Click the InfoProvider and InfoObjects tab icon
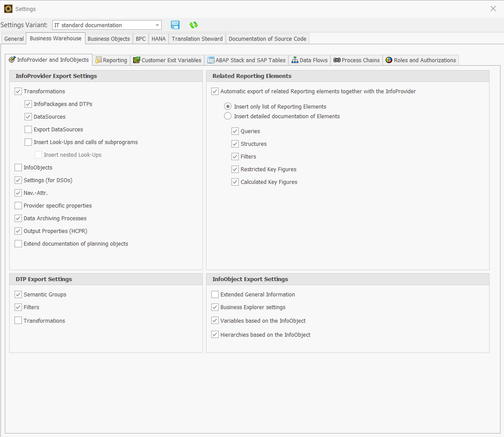504x437 pixels. (12, 60)
